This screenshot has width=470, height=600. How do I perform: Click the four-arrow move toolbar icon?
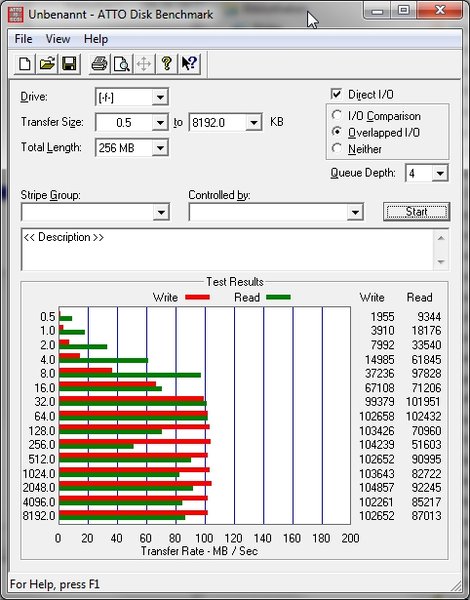pos(144,64)
